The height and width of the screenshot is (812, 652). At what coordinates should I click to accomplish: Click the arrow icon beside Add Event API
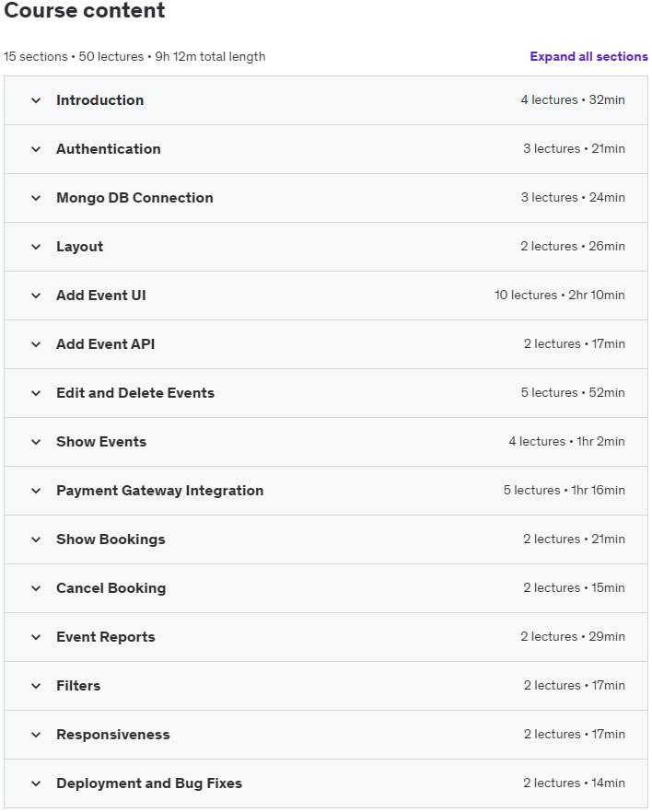36,344
